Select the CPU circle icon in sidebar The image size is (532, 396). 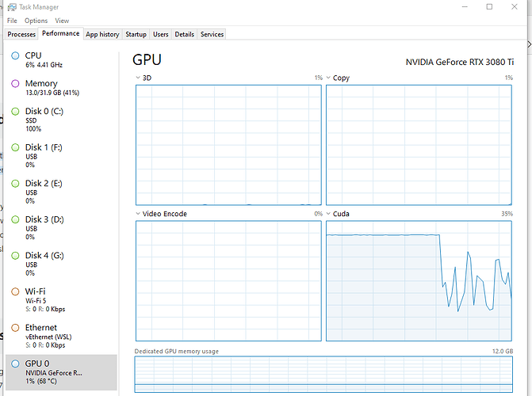(x=15, y=55)
